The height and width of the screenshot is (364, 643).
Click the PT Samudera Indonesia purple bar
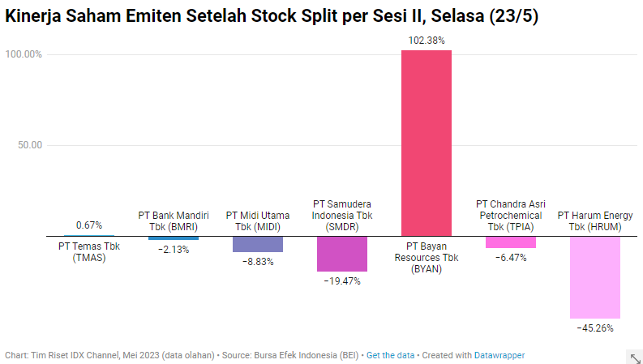coord(341,253)
